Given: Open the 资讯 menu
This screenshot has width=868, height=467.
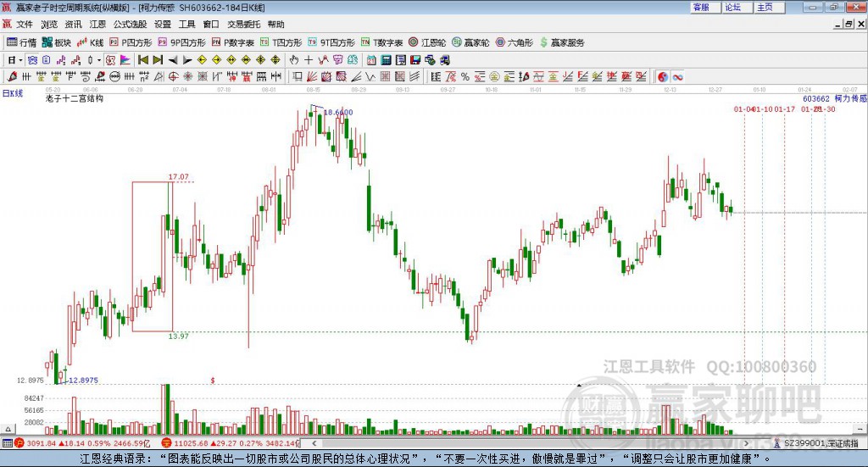Looking at the screenshot, I should [x=73, y=25].
